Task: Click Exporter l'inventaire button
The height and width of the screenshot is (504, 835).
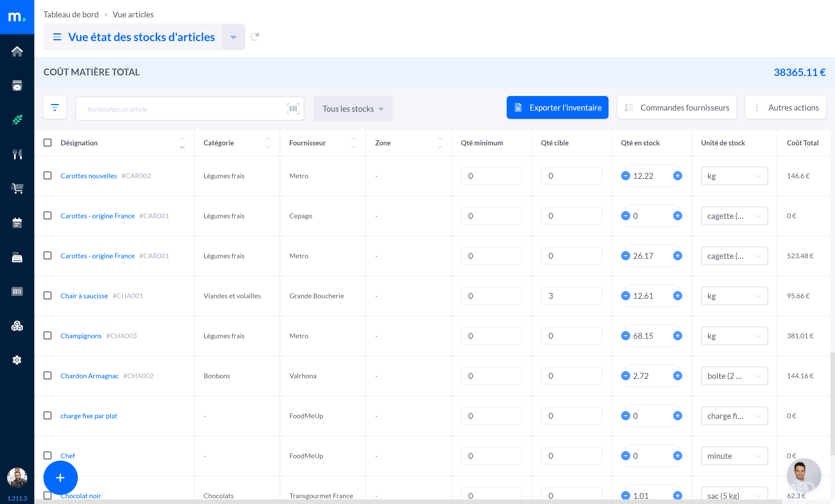Action: [557, 108]
